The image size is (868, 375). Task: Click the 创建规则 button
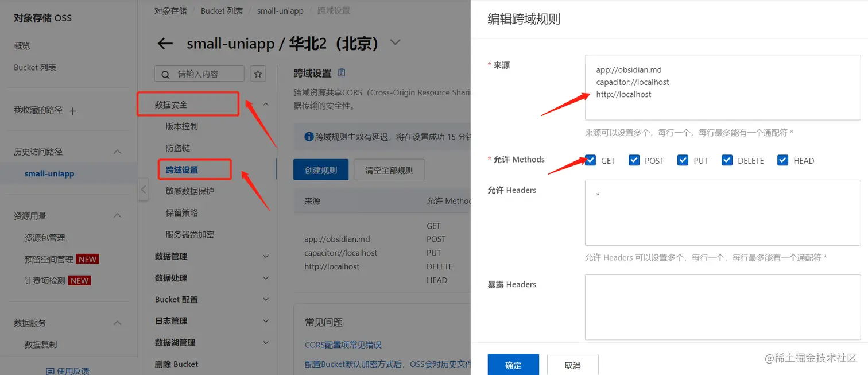pos(321,170)
